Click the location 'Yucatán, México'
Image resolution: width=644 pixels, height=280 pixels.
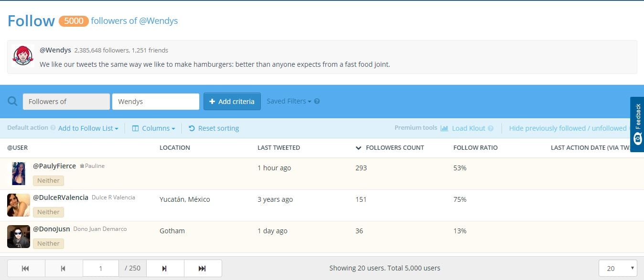(185, 199)
